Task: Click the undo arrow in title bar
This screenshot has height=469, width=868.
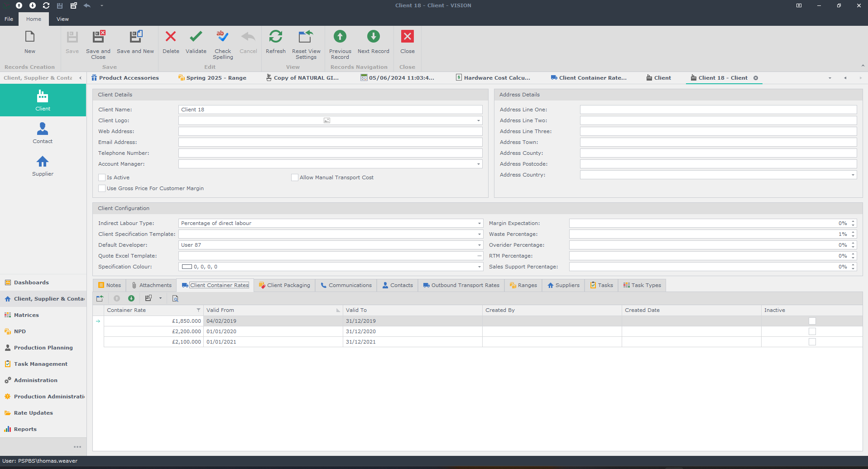Action: (87, 5)
